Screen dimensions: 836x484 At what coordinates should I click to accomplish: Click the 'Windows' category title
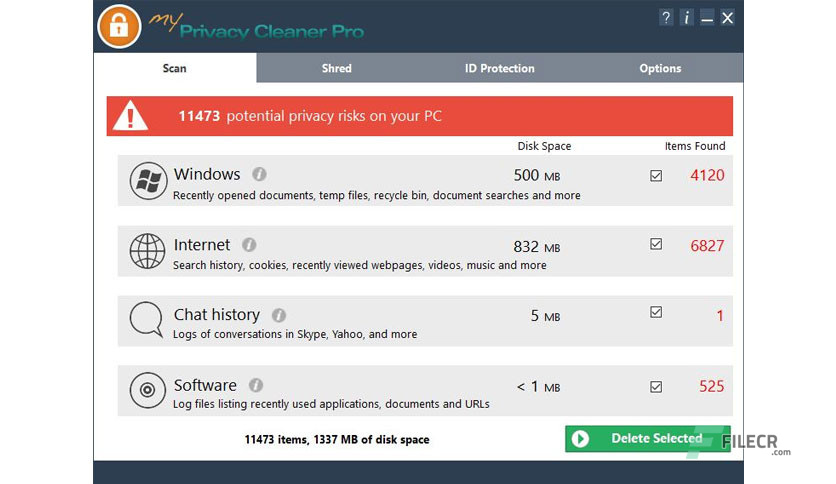(x=207, y=174)
